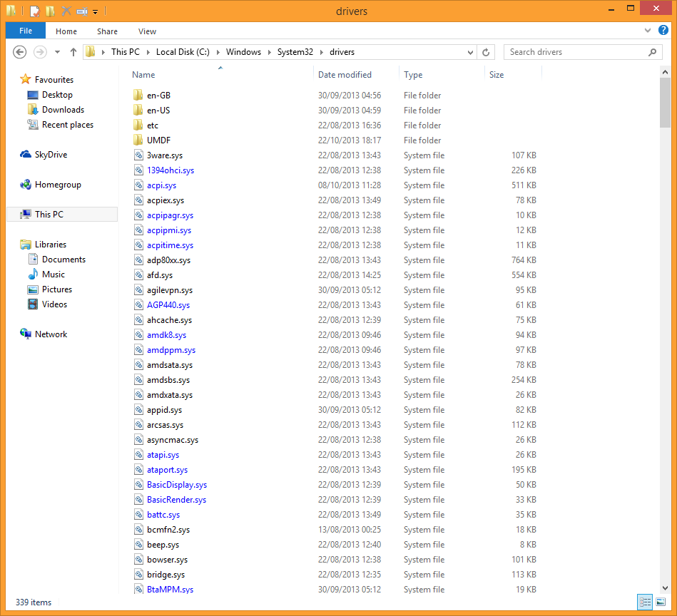Select the 3ware.sys file icon
This screenshot has height=616, width=677.
click(138, 155)
